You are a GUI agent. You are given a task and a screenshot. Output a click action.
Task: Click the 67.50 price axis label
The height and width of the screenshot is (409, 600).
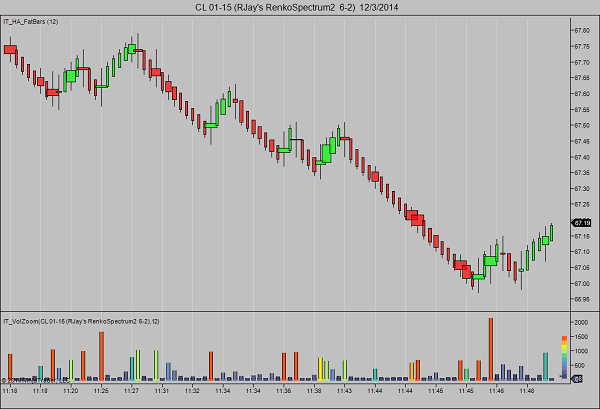pyautogui.click(x=582, y=125)
